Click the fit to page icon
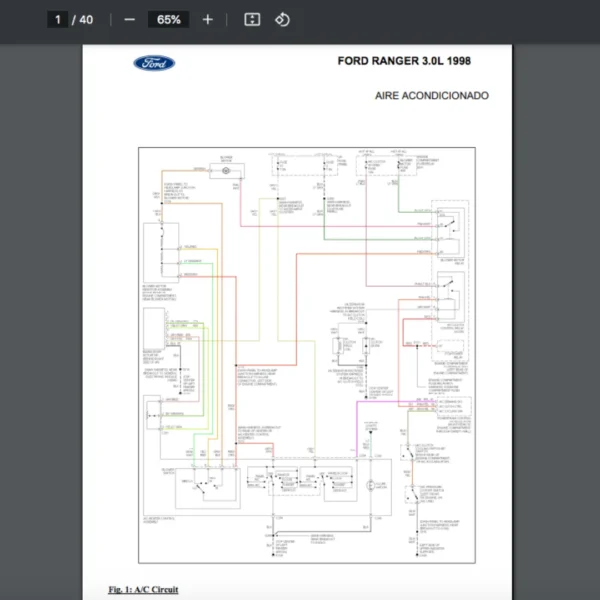The width and height of the screenshot is (600, 600). click(253, 19)
